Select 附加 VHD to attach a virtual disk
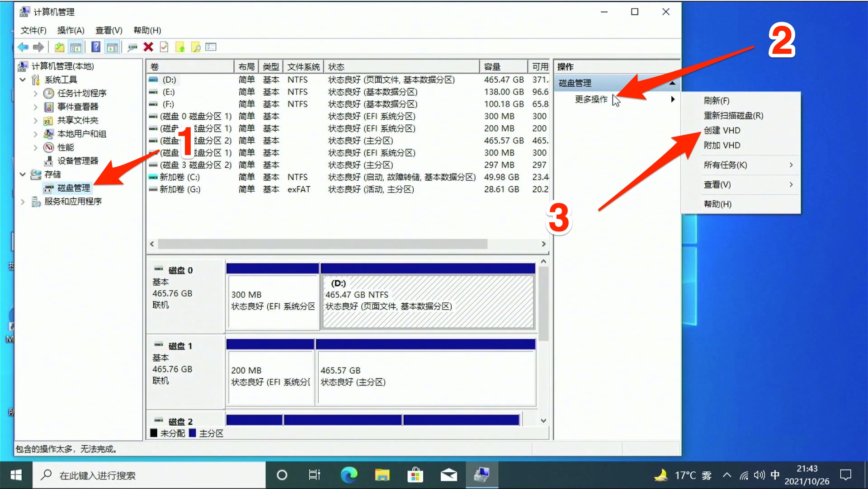 point(721,146)
